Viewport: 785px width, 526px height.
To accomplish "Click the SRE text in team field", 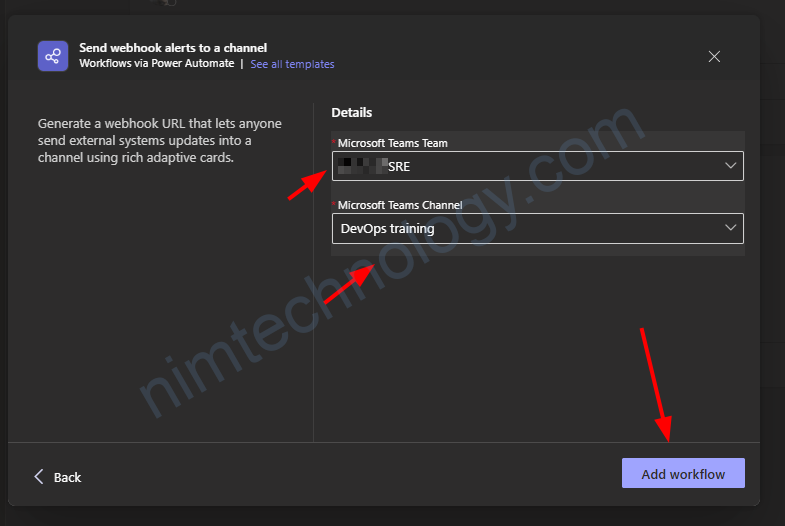I will coord(399,167).
